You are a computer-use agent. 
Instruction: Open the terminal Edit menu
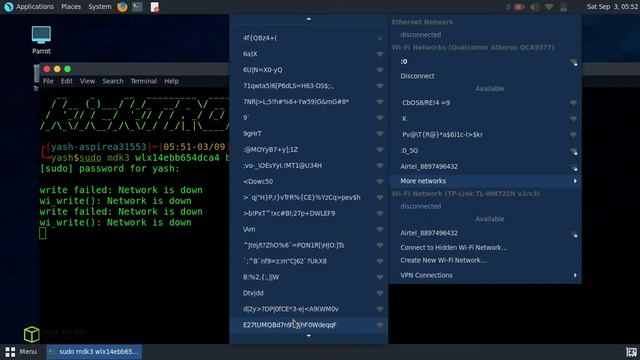[x=67, y=81]
